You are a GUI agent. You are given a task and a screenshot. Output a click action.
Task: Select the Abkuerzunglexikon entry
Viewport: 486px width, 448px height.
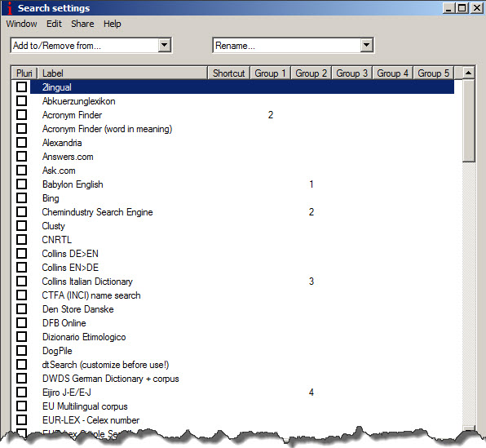pos(79,101)
